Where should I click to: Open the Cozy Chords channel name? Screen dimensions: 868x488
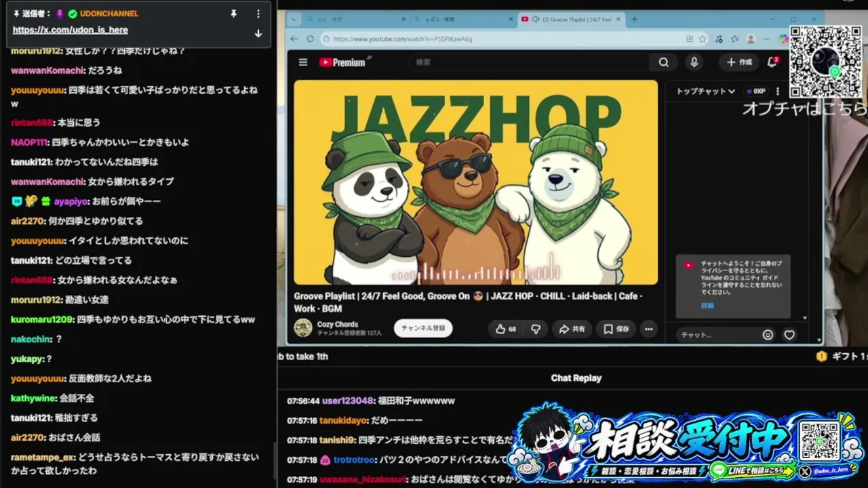338,324
